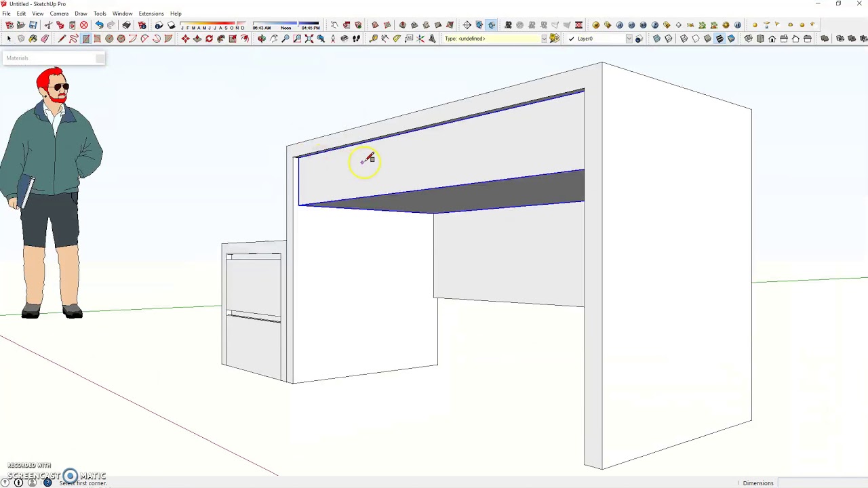Select the Protractor tool
868x488 pixels.
coord(397,39)
